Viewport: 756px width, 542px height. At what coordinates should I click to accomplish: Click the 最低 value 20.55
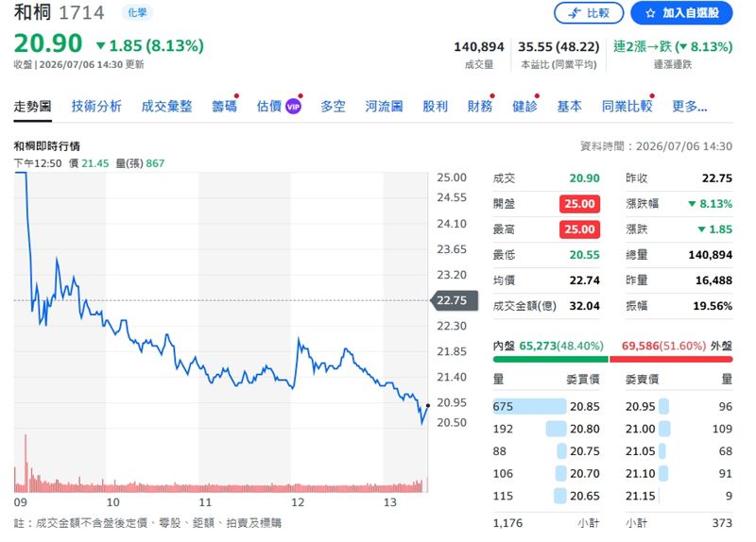point(584,255)
